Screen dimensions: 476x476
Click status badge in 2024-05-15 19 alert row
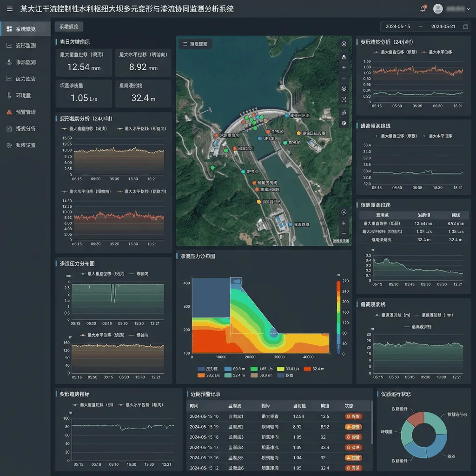pyautogui.click(x=353, y=427)
